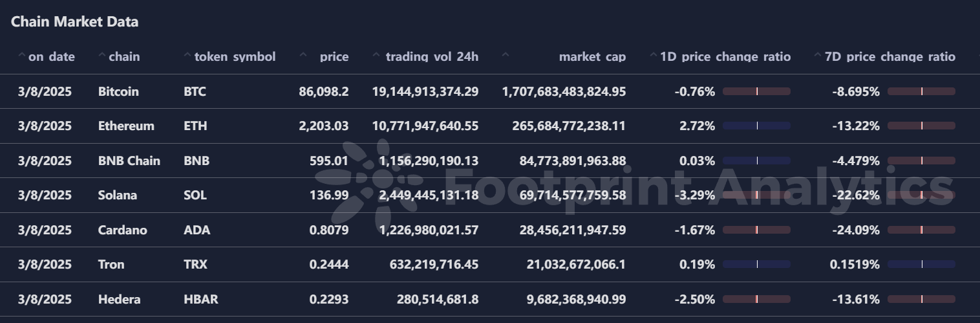Click sort caret next to 'chain' header
980x323 pixels.
pyautogui.click(x=102, y=56)
